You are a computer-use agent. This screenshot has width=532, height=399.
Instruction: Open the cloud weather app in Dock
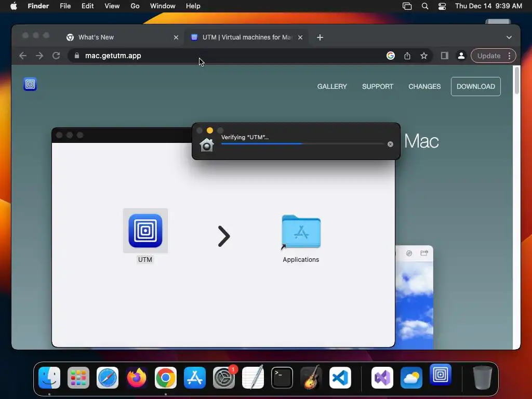pyautogui.click(x=411, y=378)
